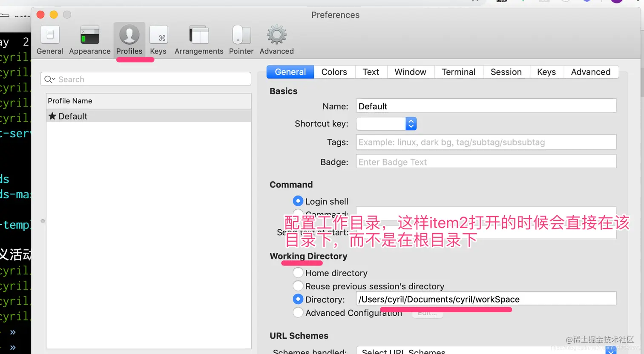This screenshot has height=354, width=644.
Task: Open the Arrangements preferences icon
Action: pyautogui.click(x=199, y=35)
